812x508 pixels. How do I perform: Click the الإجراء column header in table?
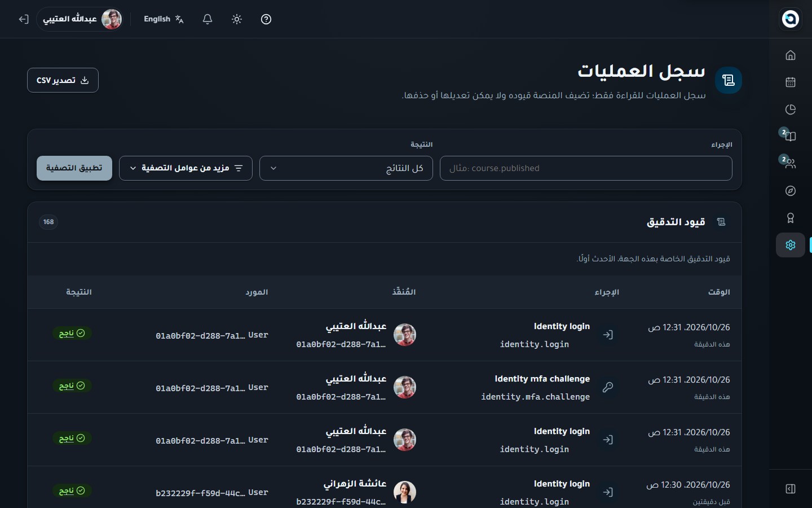(x=607, y=292)
